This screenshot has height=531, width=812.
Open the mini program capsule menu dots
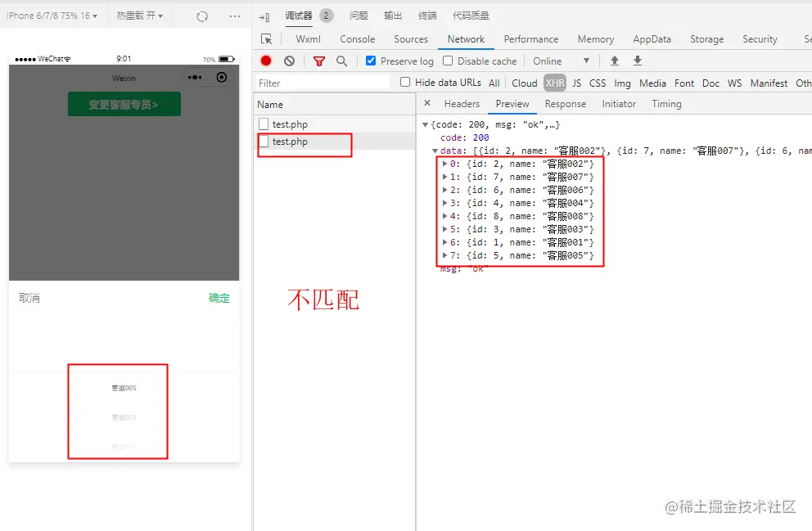coord(195,78)
